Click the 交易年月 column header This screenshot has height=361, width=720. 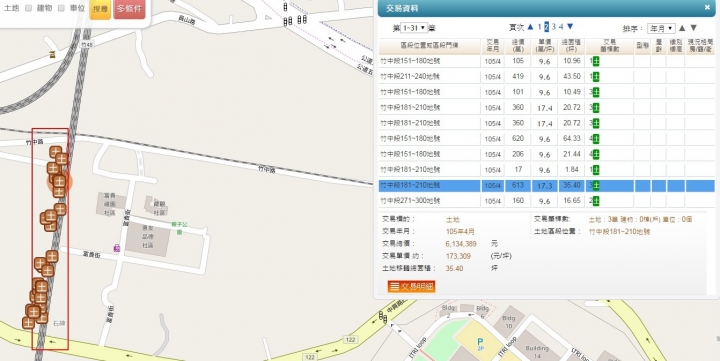pos(493,45)
